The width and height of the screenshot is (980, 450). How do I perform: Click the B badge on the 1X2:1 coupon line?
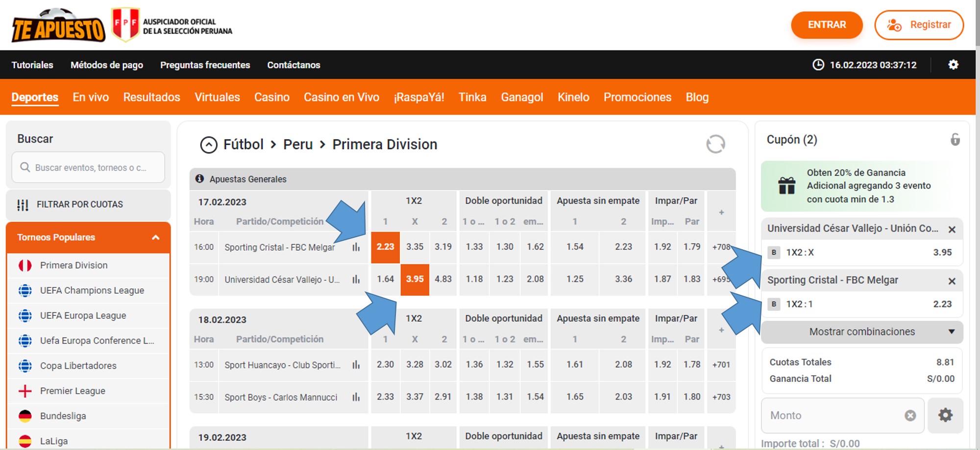pyautogui.click(x=774, y=304)
